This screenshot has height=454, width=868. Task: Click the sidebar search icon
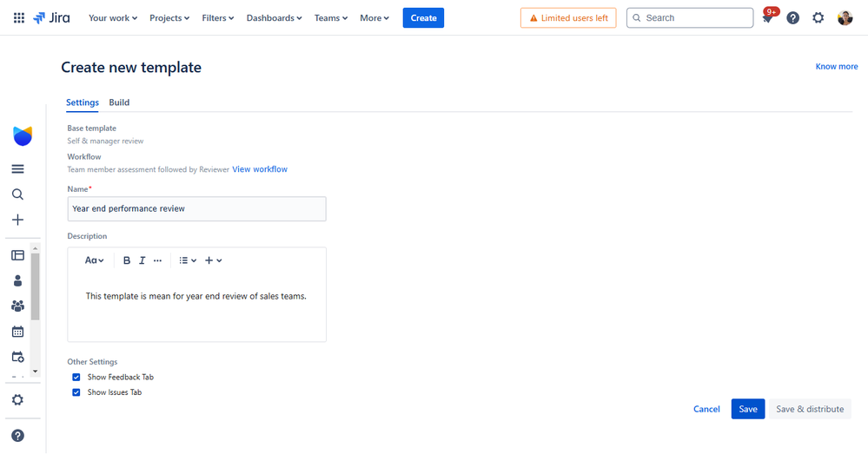(x=17, y=194)
